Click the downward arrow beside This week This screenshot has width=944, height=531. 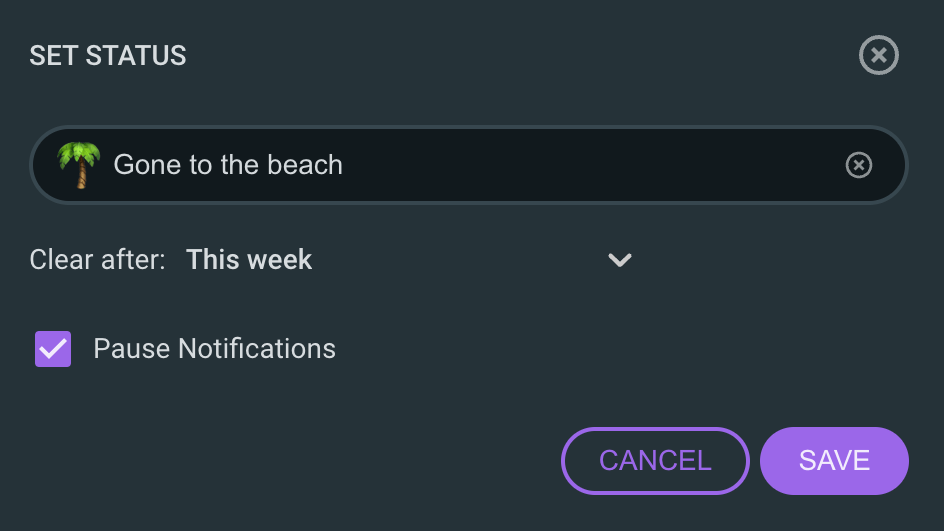619,261
